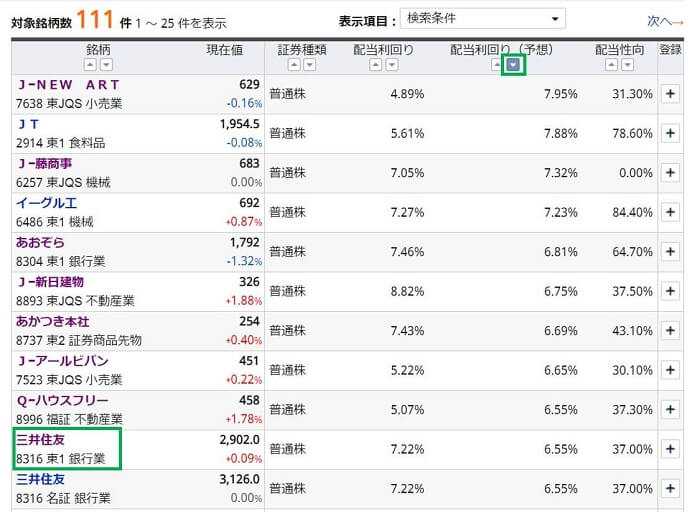The width and height of the screenshot is (700, 512).
Task: Register Q-ハウスフリー using plus button
Action: click(670, 410)
